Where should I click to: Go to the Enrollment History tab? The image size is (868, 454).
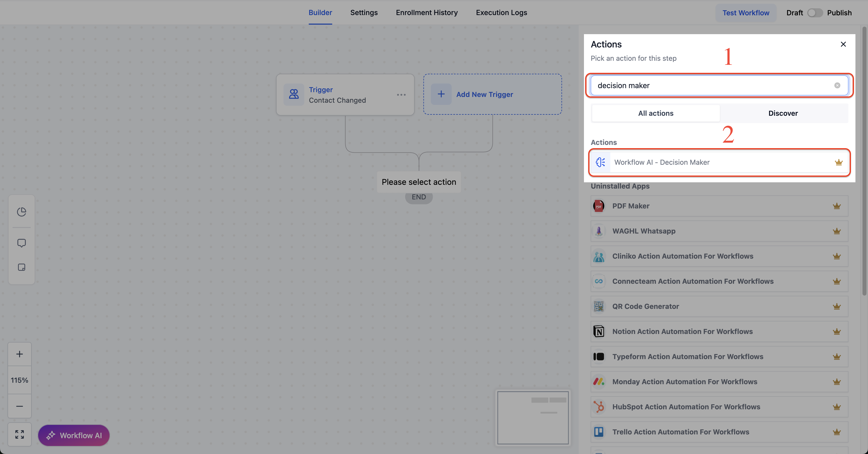(426, 13)
